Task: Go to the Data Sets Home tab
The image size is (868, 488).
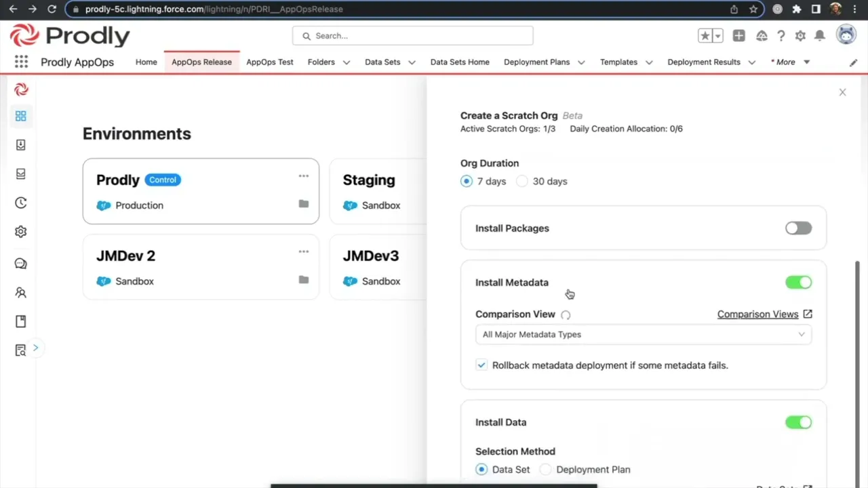Action: point(460,62)
